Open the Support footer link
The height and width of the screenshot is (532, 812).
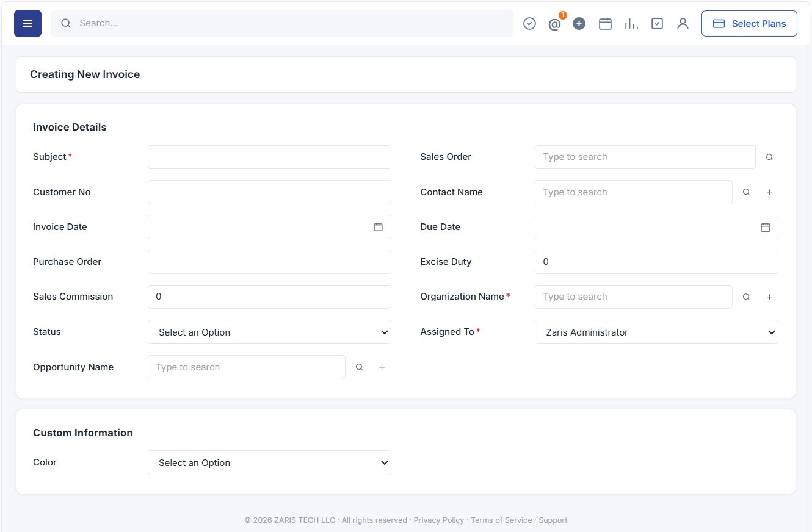[553, 520]
